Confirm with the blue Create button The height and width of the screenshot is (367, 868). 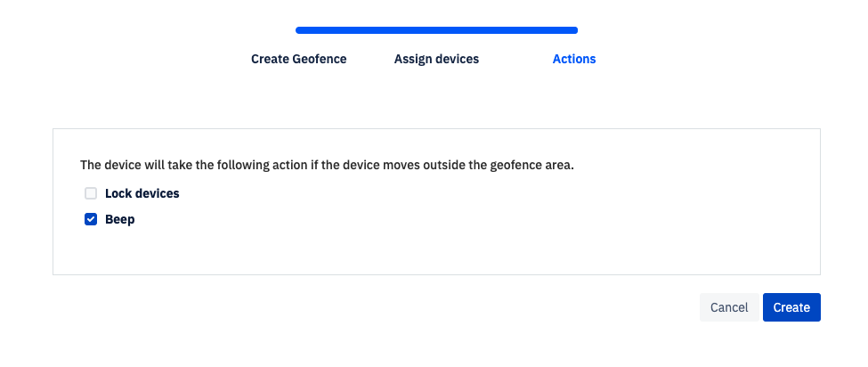coord(791,307)
